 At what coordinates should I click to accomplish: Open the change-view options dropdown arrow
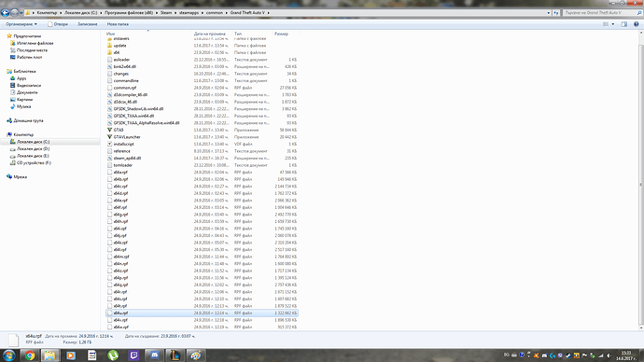[613, 24]
